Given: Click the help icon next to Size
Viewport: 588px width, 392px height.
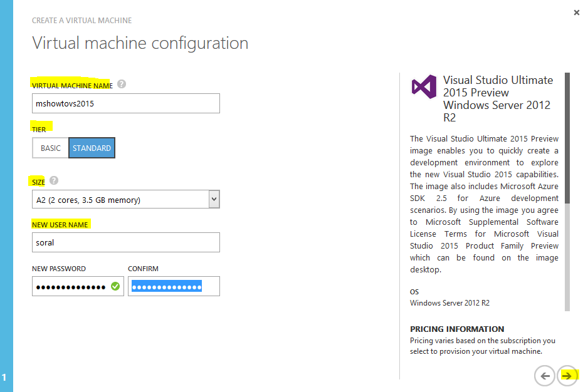Looking at the screenshot, I should (54, 181).
